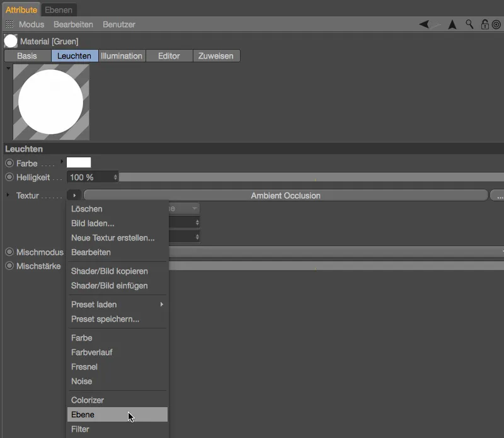Click the forward history arrow icon
Screen dimensions: 504x438
tap(436, 24)
